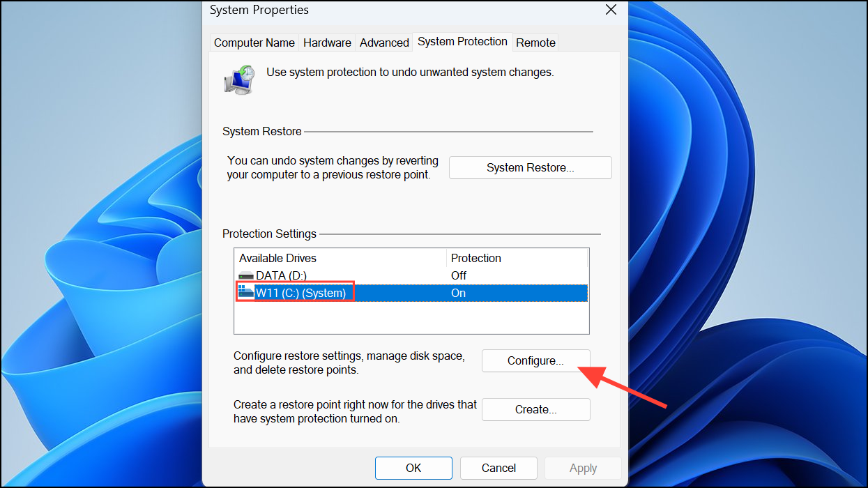
Task: Create a new restore point
Action: (x=535, y=409)
